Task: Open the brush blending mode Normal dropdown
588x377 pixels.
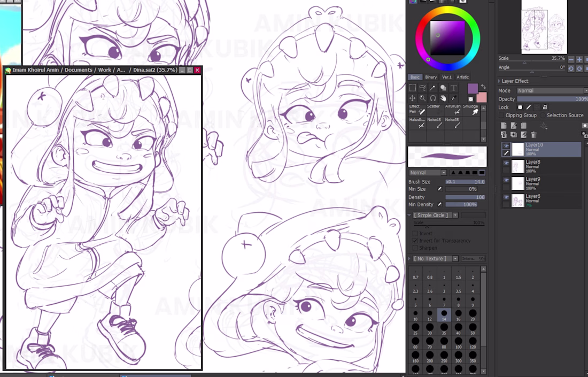Action: pos(428,173)
